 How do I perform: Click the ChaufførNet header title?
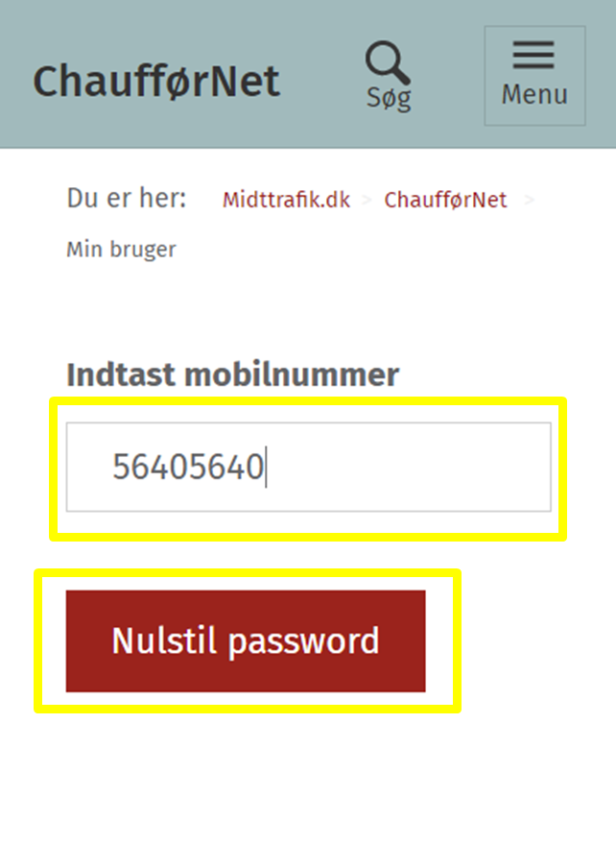pos(156,82)
